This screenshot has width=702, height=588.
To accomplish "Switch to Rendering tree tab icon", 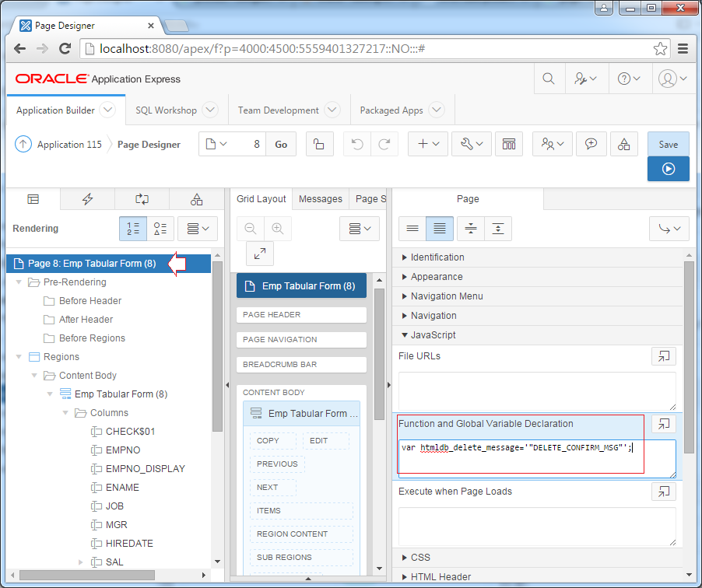I will (33, 199).
